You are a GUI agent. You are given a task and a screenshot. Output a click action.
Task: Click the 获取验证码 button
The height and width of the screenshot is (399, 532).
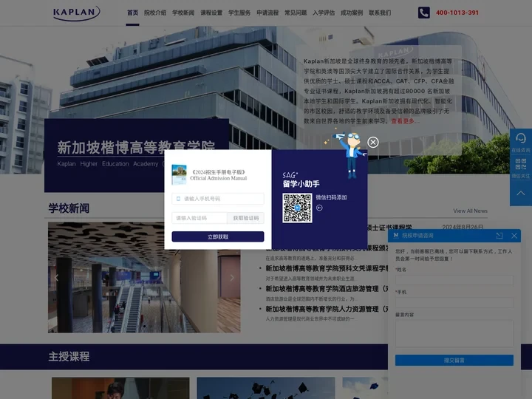(245, 218)
